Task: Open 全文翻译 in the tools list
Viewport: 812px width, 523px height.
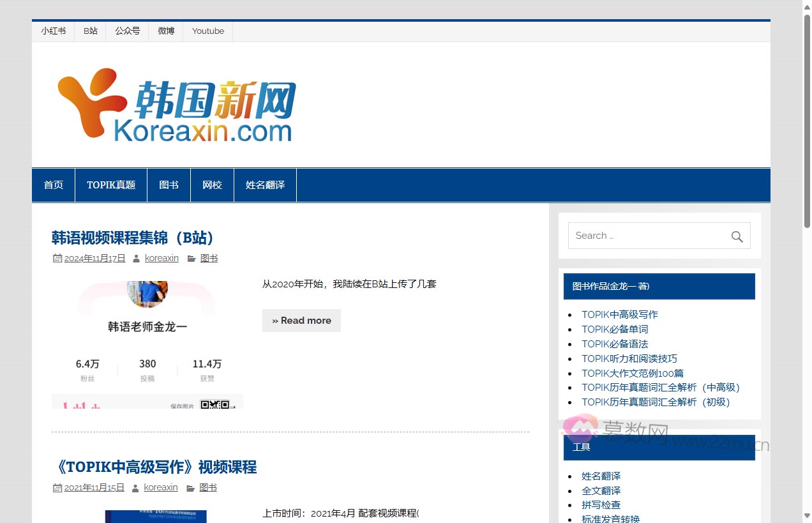Action: point(601,490)
